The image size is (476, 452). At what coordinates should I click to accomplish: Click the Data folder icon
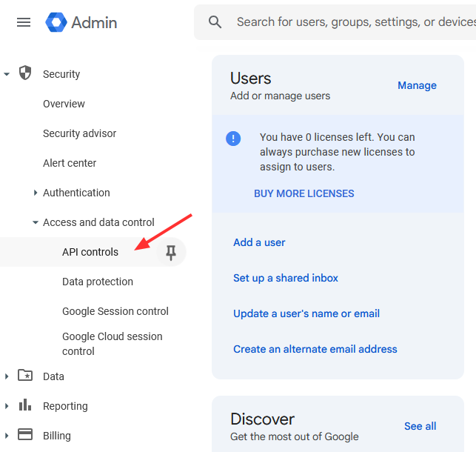click(25, 376)
